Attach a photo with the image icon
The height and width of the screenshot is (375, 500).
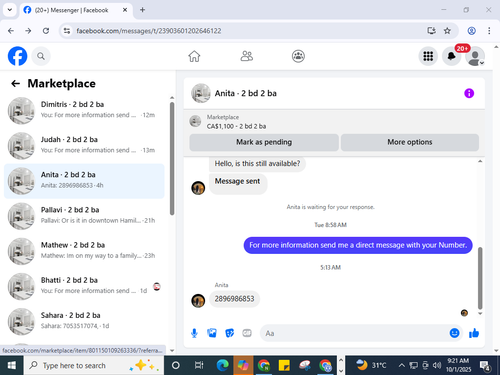pos(212,333)
